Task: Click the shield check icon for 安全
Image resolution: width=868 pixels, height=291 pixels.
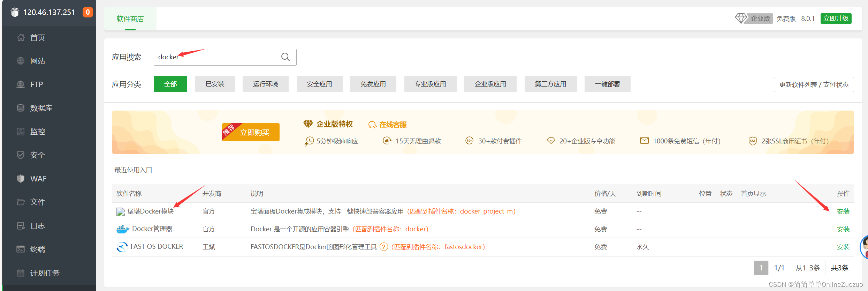Action: click(21, 155)
